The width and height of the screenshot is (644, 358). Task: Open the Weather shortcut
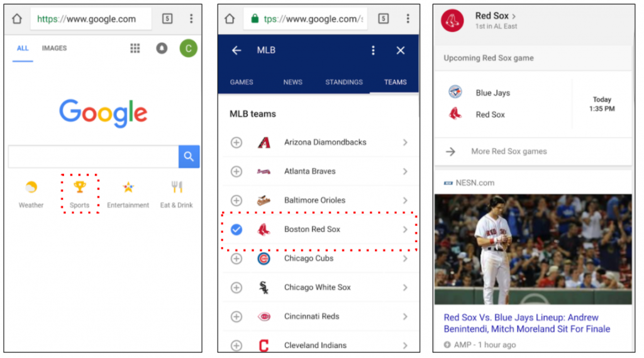31,194
